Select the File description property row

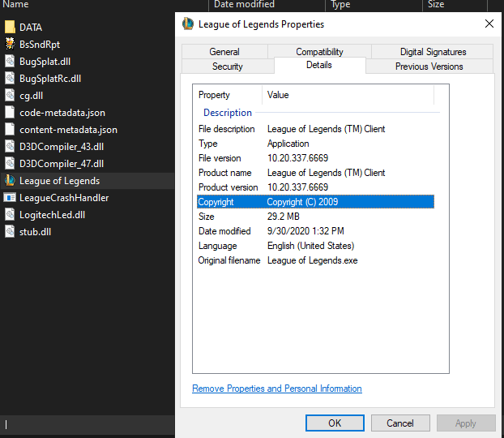coord(315,129)
